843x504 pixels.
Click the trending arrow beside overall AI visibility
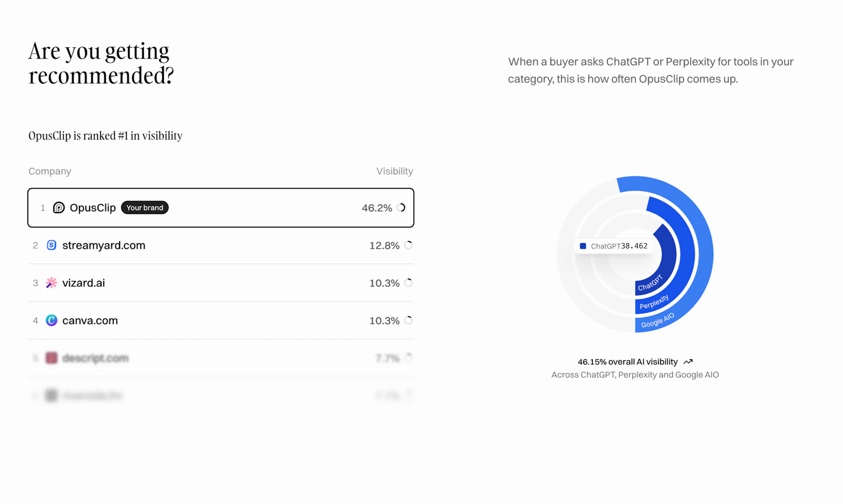[688, 362]
